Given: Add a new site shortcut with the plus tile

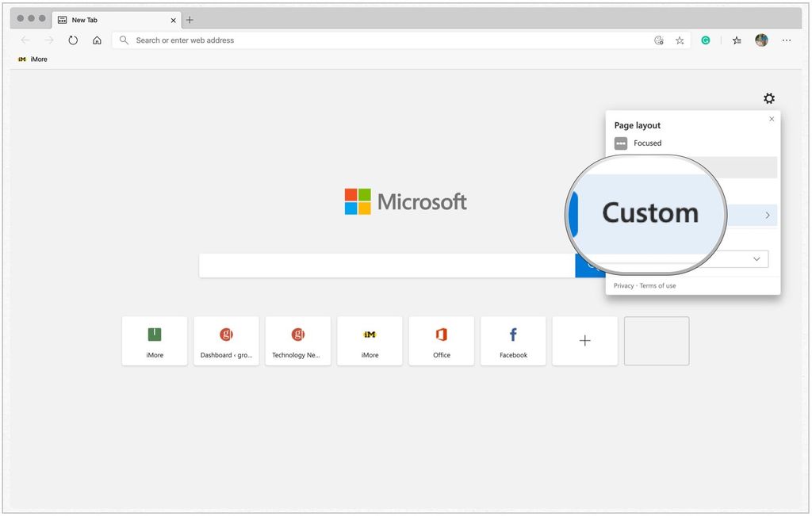Looking at the screenshot, I should [584, 341].
